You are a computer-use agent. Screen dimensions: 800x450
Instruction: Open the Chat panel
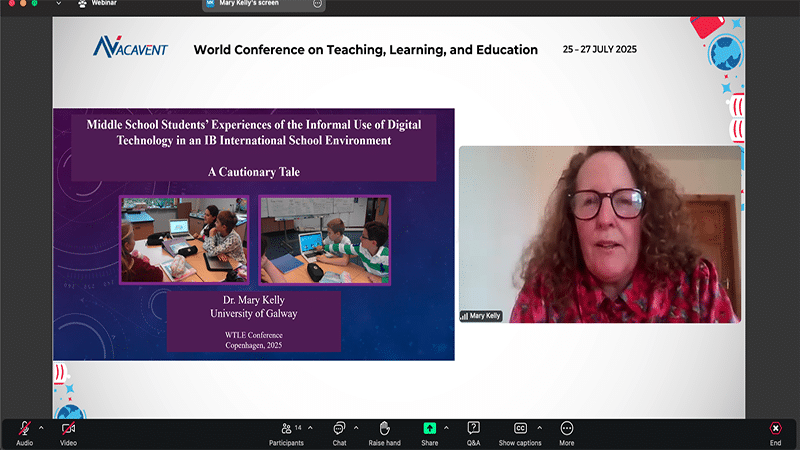(x=339, y=429)
